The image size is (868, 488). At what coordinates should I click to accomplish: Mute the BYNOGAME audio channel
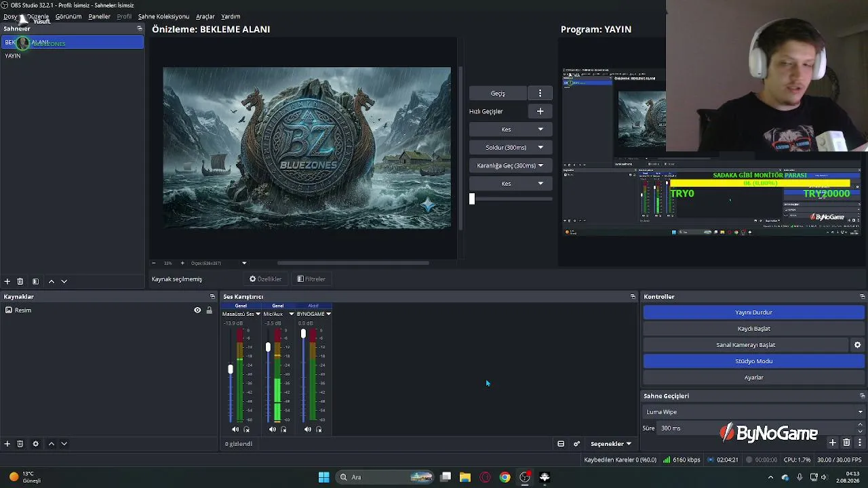coord(308,430)
